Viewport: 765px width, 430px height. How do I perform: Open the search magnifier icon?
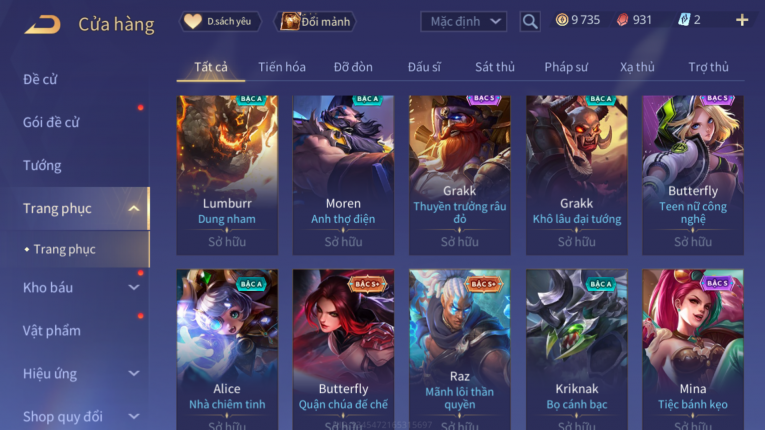[x=530, y=21]
